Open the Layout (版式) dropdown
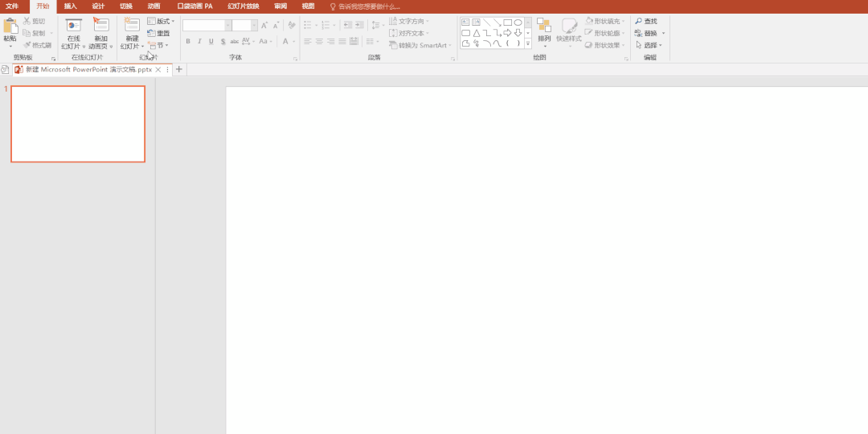The width and height of the screenshot is (868, 434). coord(161,21)
